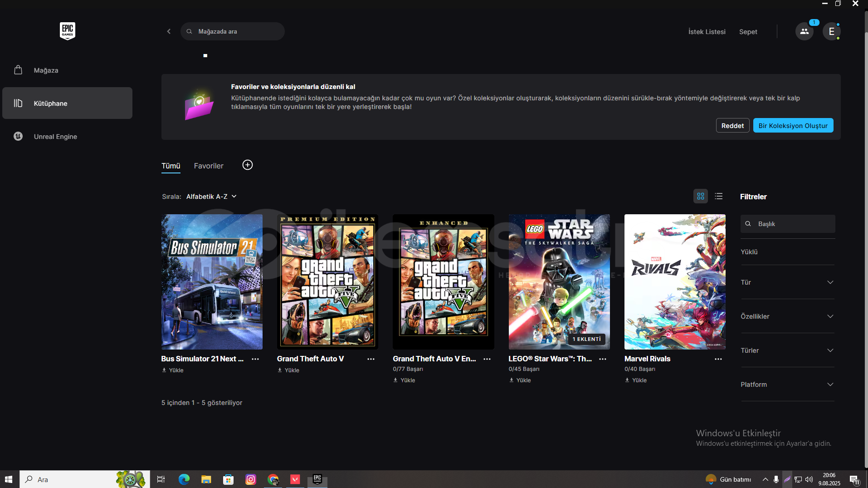Click the 0/77 Başarı text
This screenshot has height=488, width=868.
click(x=408, y=369)
